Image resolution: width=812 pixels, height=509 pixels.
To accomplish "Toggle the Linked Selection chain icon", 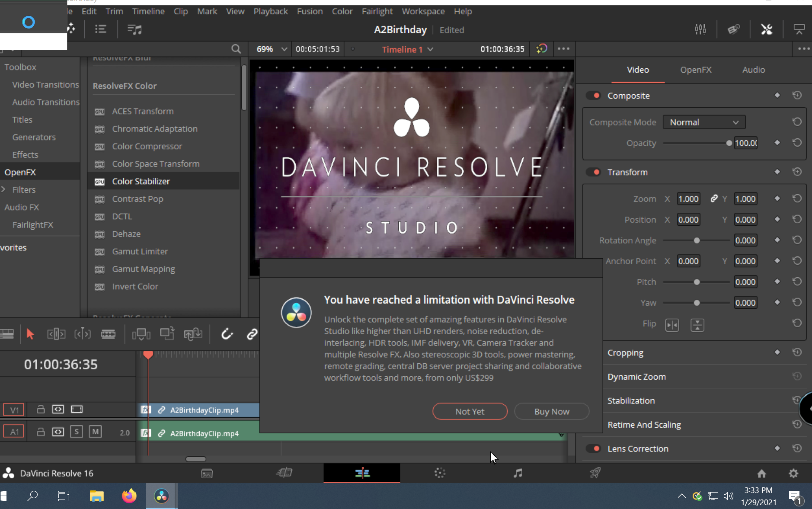I will point(252,334).
